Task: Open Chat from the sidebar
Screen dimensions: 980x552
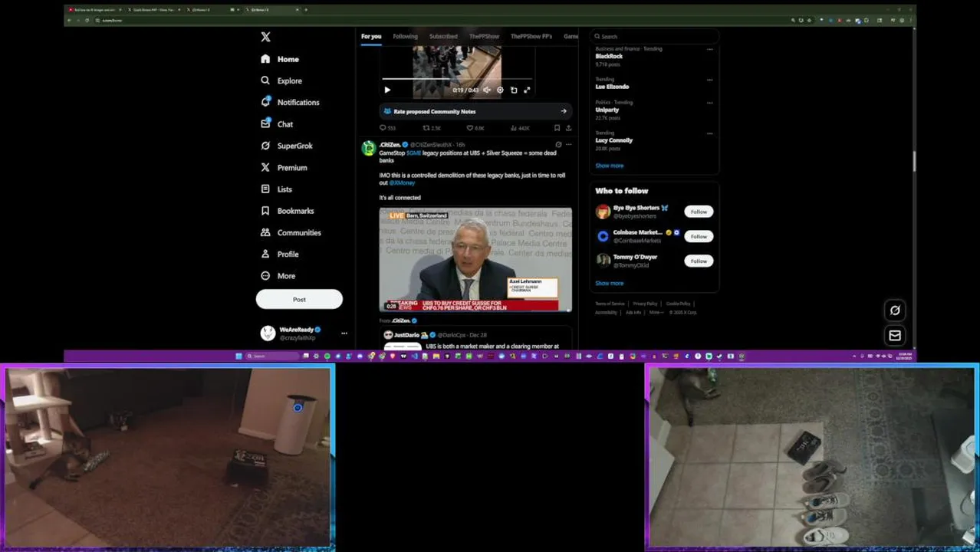Action: pos(277,123)
